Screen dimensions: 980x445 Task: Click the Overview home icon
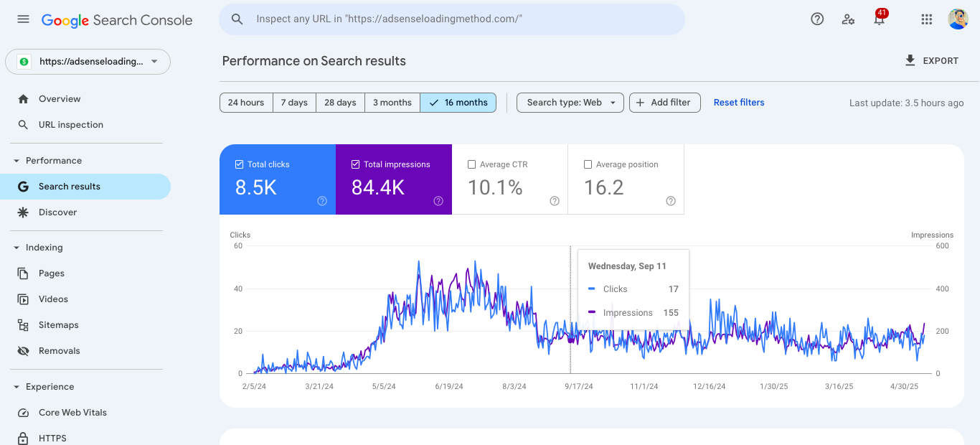[x=24, y=99]
